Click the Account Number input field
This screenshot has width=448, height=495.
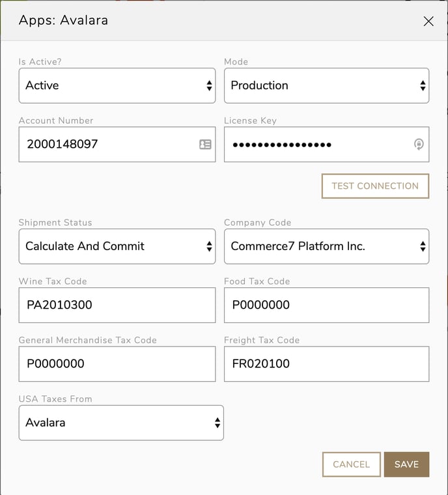[117, 145]
